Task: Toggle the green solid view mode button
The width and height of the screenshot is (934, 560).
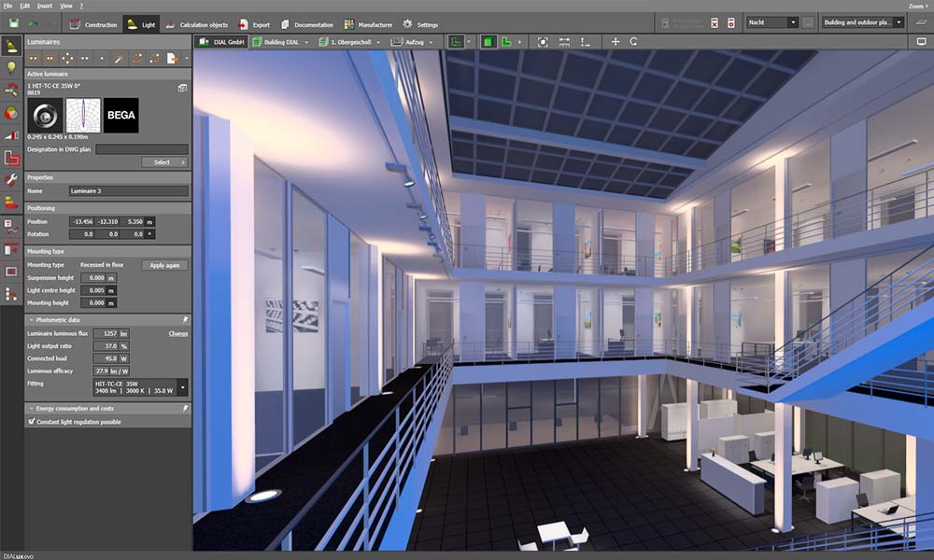Action: [487, 42]
